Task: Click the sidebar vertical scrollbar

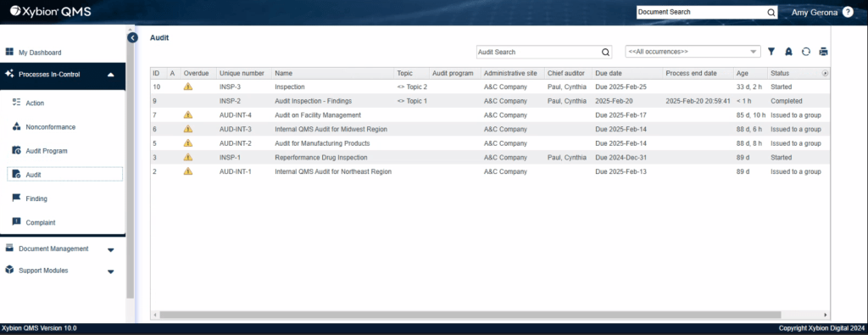Action: click(130, 166)
